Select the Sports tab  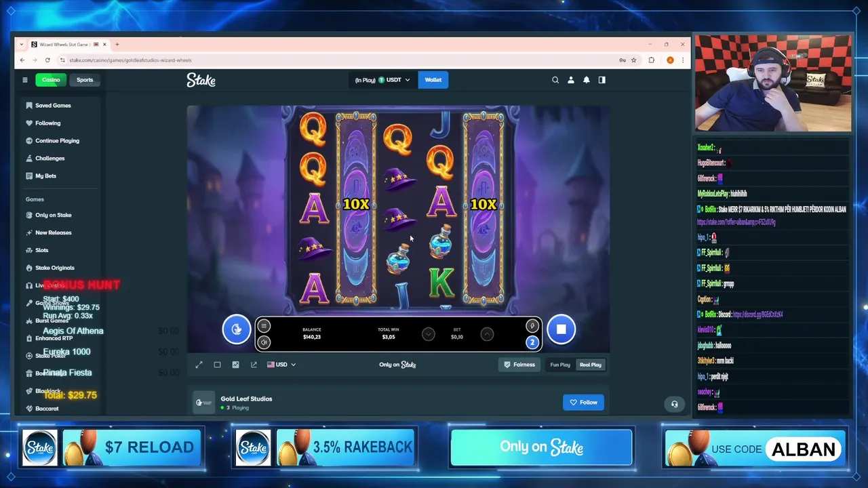click(x=85, y=80)
